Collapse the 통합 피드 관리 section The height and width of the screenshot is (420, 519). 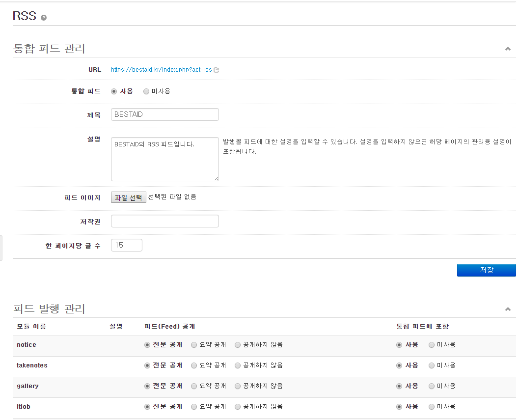508,49
